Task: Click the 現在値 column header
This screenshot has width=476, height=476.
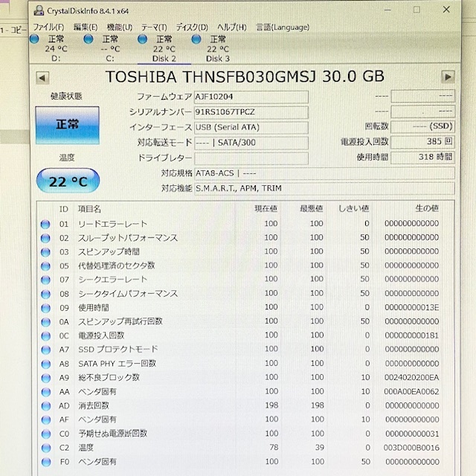Action: tap(266, 208)
